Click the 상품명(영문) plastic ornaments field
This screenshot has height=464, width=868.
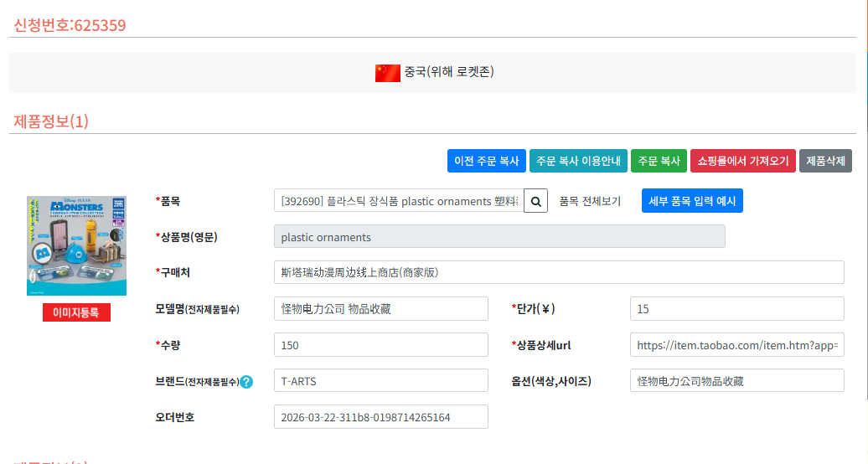499,237
